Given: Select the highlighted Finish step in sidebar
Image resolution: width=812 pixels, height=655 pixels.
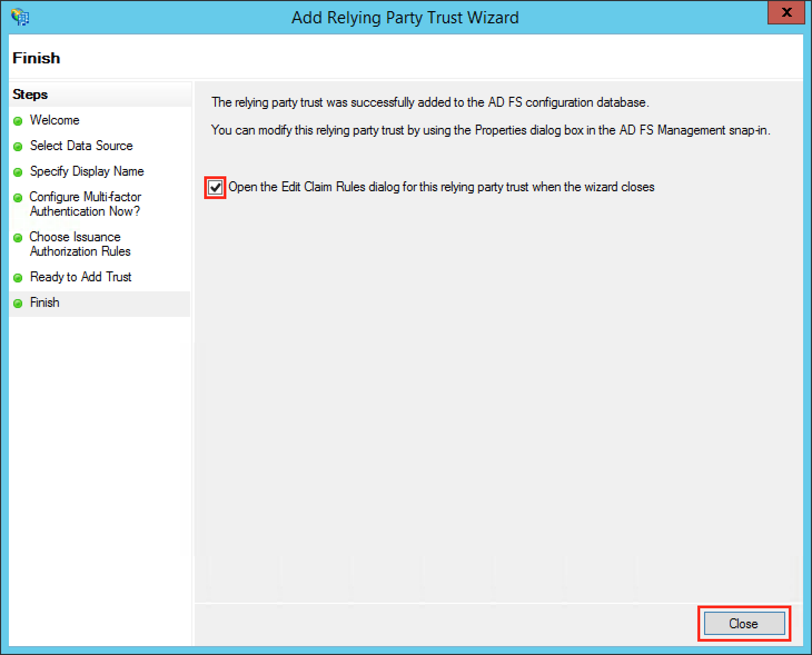Looking at the screenshot, I should pos(44,302).
